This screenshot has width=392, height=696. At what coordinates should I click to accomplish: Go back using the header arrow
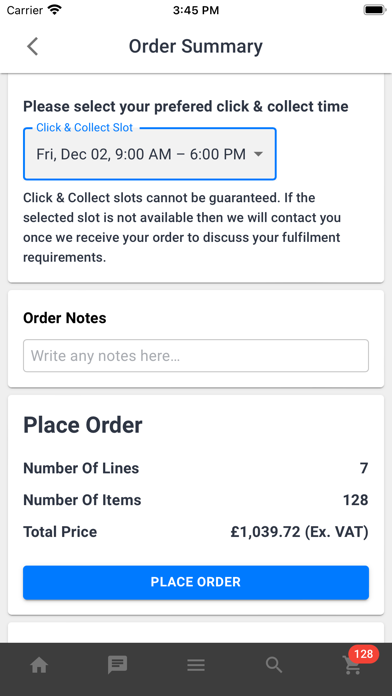[x=32, y=46]
